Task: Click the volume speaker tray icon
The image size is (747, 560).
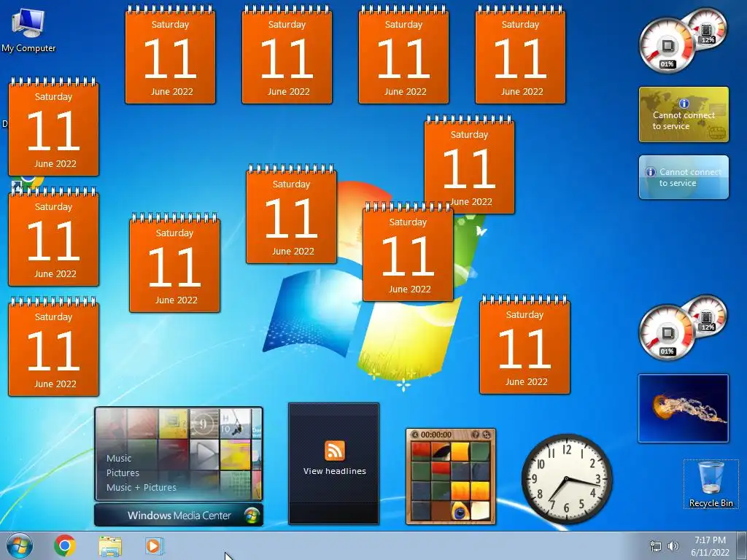Action: click(673, 546)
